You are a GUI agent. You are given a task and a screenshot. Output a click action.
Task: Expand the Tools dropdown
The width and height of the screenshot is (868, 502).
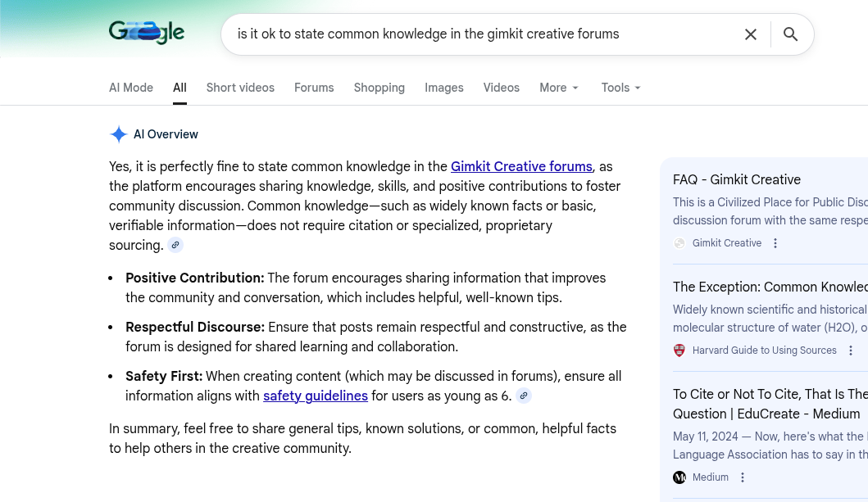[x=620, y=88]
